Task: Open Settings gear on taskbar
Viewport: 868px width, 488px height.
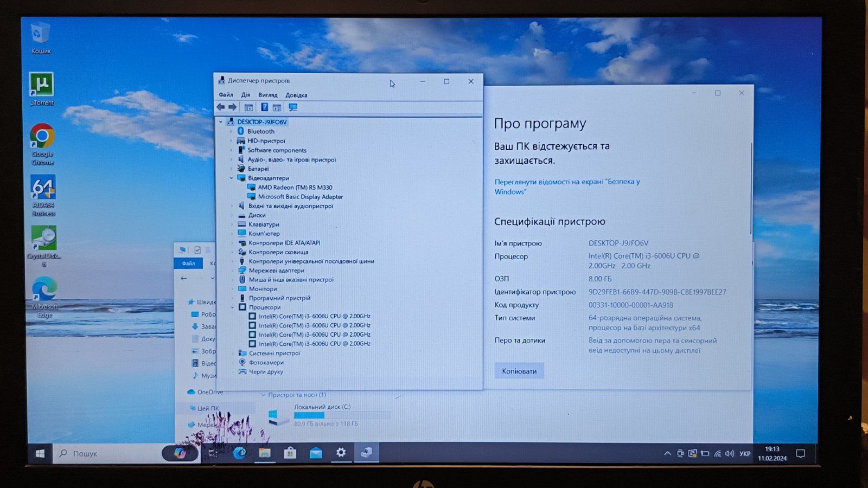Action: [x=341, y=452]
